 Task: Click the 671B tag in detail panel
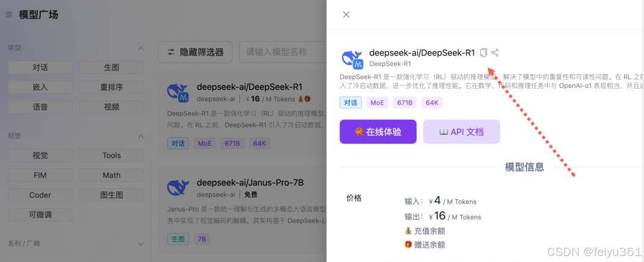point(405,103)
